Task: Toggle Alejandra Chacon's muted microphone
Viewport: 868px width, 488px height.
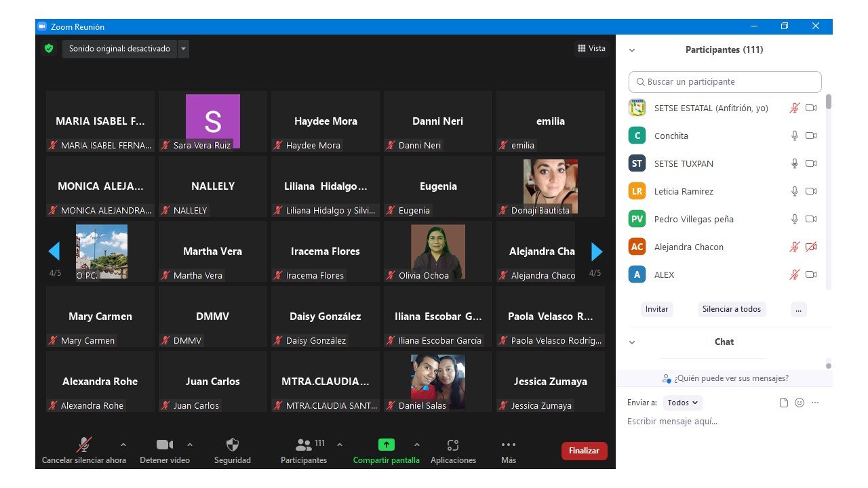Action: [795, 247]
